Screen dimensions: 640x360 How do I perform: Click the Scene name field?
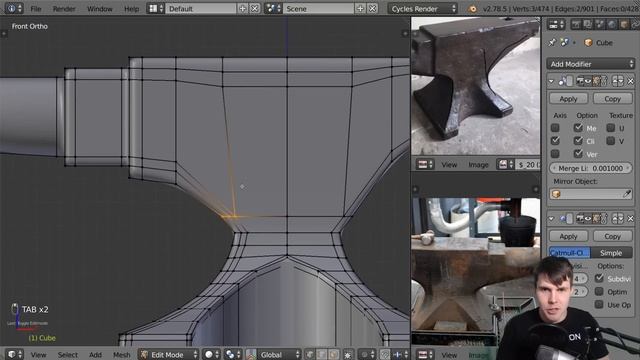[x=318, y=9]
